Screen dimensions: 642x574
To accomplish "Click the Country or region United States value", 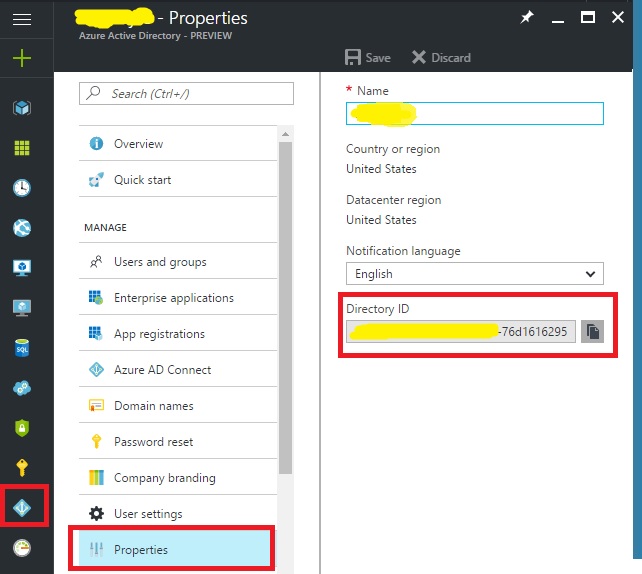I will point(381,169).
